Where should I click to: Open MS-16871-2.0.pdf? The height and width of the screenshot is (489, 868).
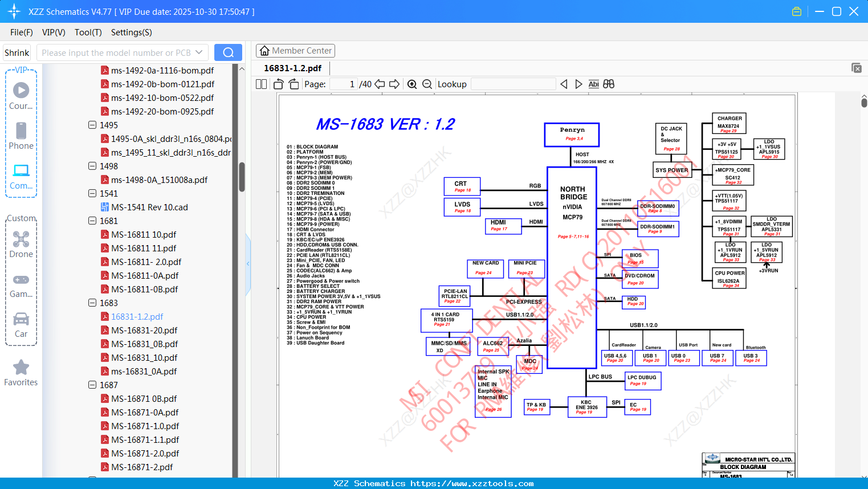pos(145,453)
